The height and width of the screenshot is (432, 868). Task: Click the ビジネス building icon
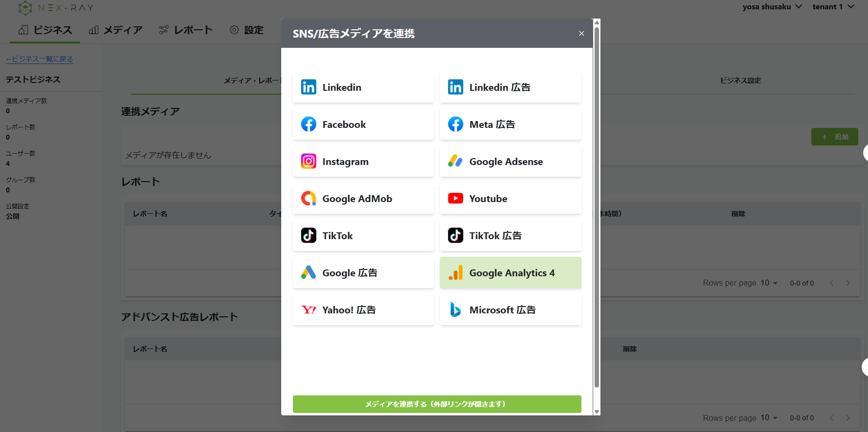pyautogui.click(x=23, y=30)
